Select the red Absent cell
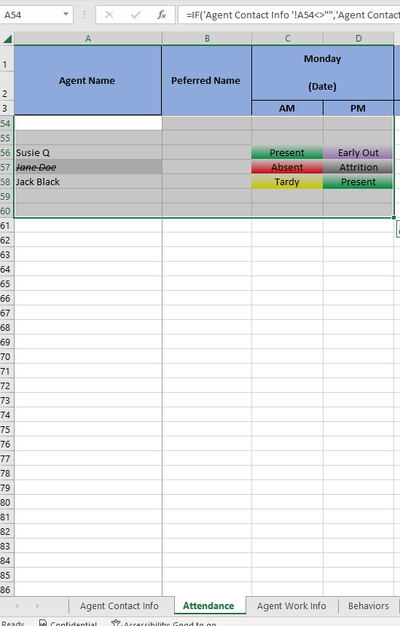This screenshot has width=400, height=626. [287, 167]
